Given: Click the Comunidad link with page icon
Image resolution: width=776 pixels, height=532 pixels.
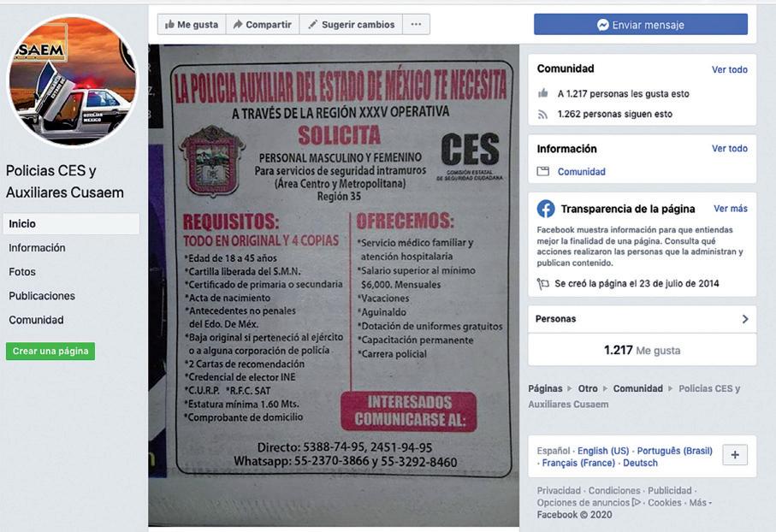Looking at the screenshot, I should point(582,172).
